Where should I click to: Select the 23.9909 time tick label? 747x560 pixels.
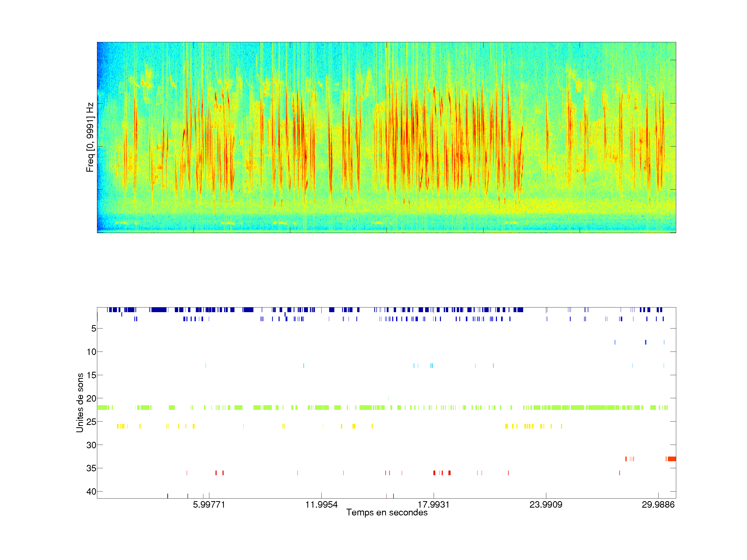coord(546,505)
